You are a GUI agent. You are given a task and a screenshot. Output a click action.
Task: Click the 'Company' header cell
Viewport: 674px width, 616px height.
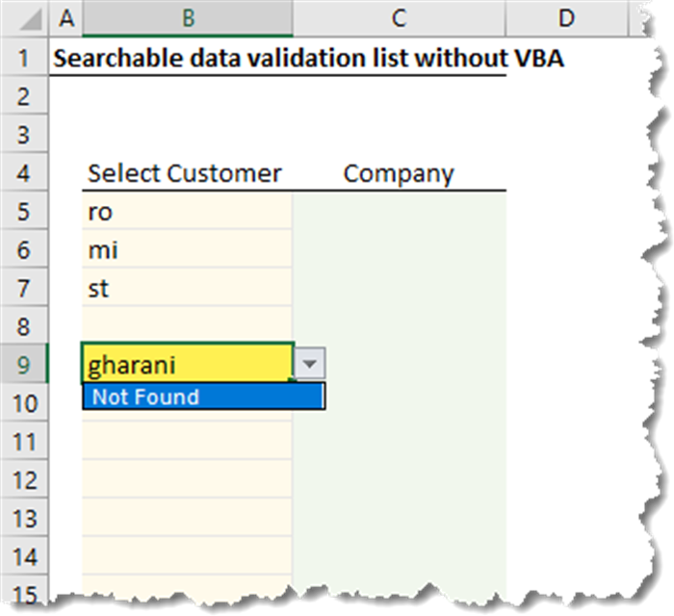(399, 173)
